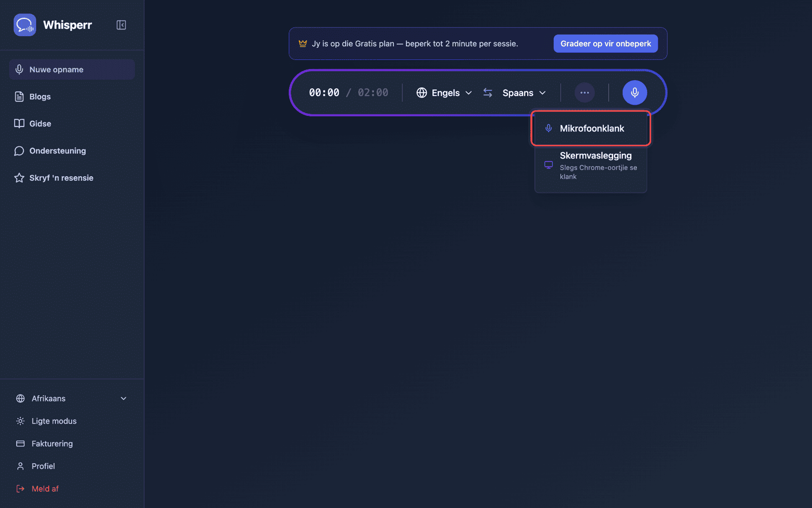Image resolution: width=812 pixels, height=508 pixels.
Task: Open the Blogs page
Action: pyautogui.click(x=72, y=97)
